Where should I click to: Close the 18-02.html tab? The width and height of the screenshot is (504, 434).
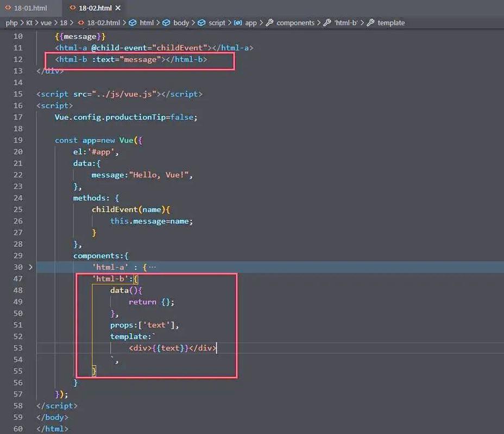118,8
